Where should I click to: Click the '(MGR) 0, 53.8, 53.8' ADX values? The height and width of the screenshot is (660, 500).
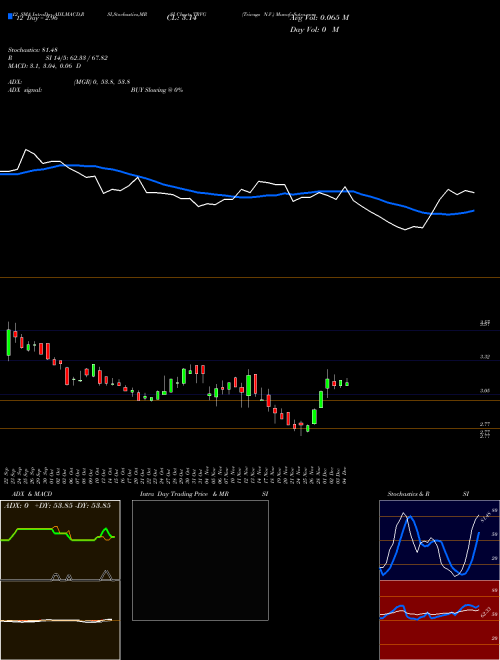pyautogui.click(x=102, y=82)
